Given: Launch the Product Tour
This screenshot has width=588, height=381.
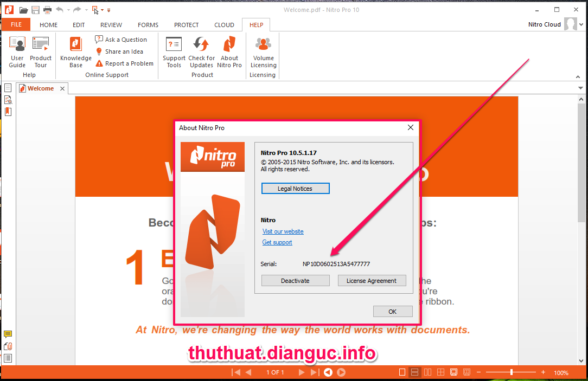Looking at the screenshot, I should 41,52.
